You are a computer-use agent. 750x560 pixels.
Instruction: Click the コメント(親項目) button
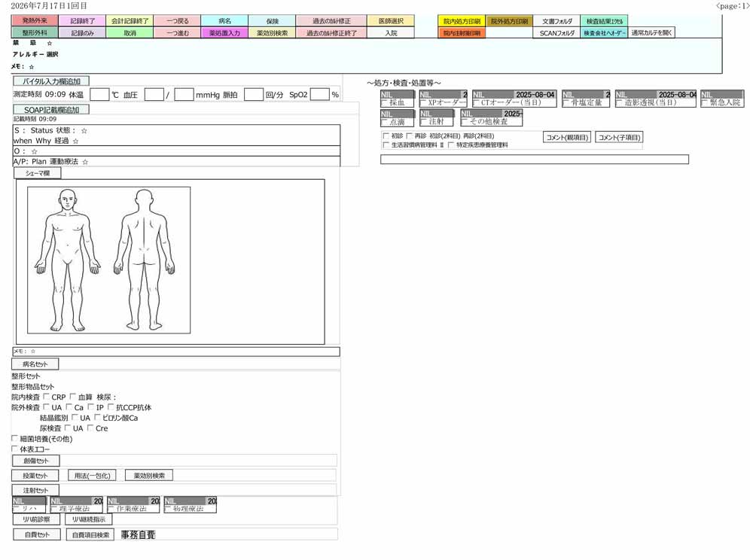pos(567,137)
